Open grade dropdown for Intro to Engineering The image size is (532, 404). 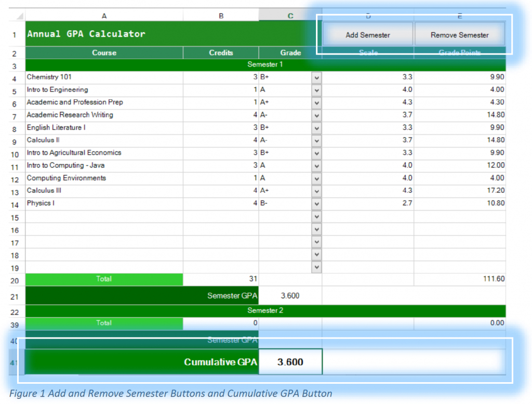point(316,90)
